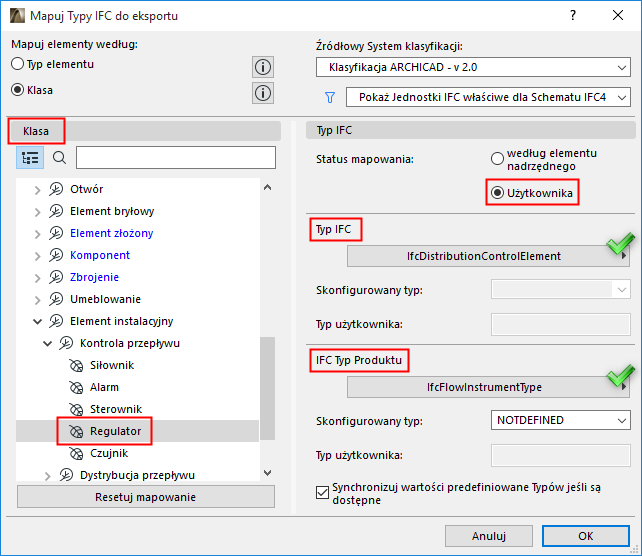Image resolution: width=642 pixels, height=556 pixels.
Task: Click the Alarm classification icon
Action: (x=76, y=387)
